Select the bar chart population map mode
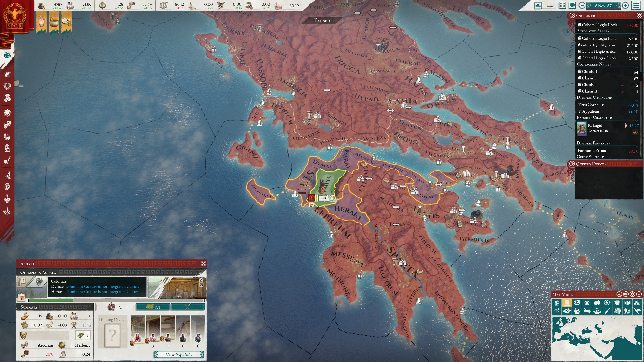The height and width of the screenshot is (362, 644). (x=627, y=303)
